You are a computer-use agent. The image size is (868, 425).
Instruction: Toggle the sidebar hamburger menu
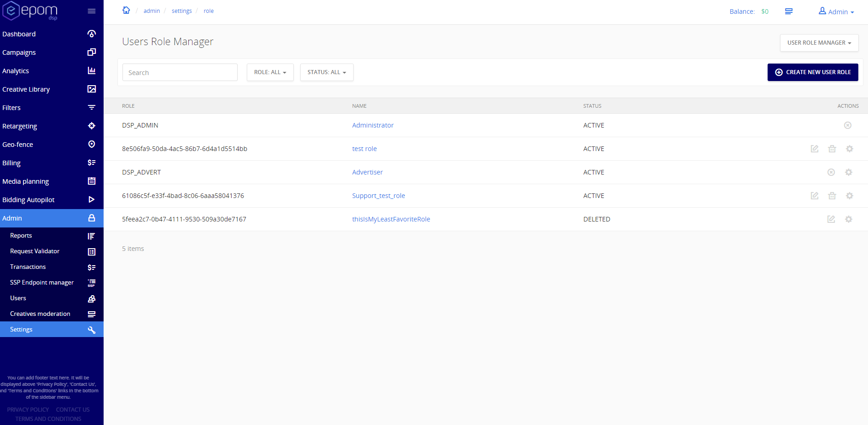92,11
